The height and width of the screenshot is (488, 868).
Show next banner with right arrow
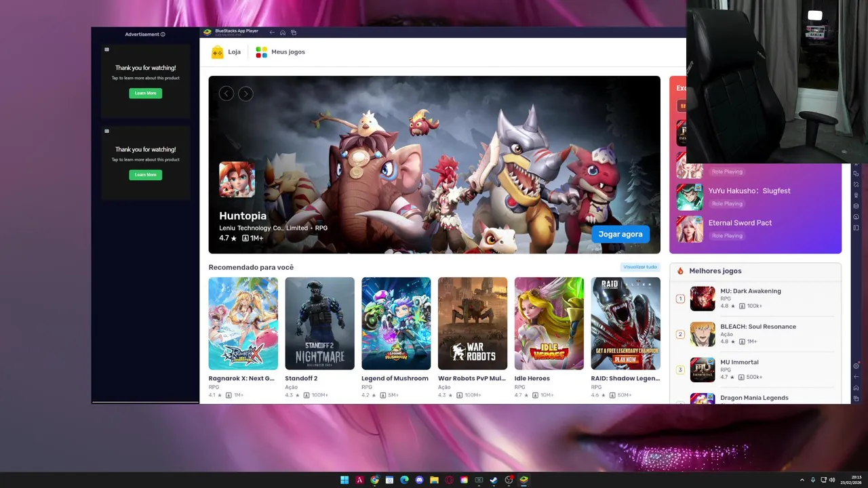coord(245,94)
